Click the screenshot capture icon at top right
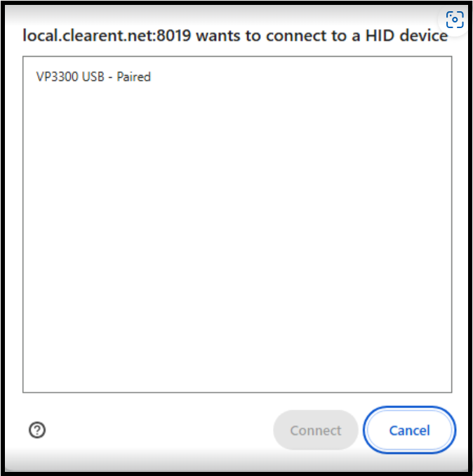This screenshot has height=476, width=473. [x=455, y=20]
